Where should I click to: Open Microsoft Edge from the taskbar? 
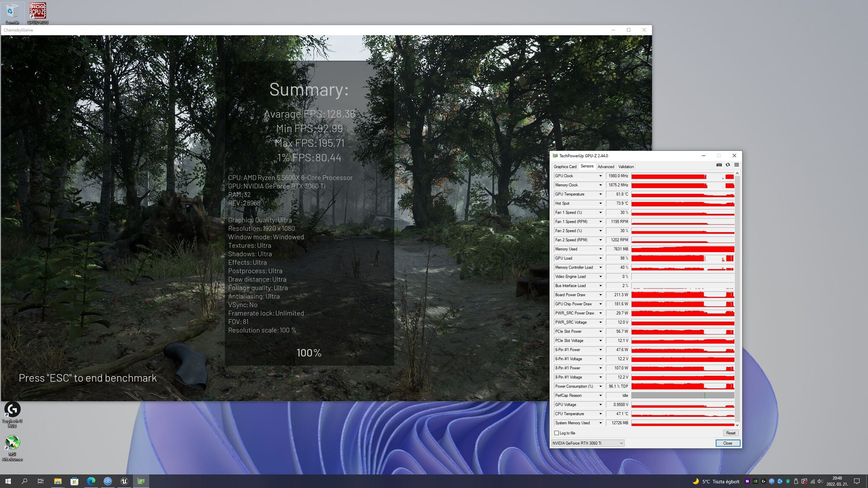[91, 481]
